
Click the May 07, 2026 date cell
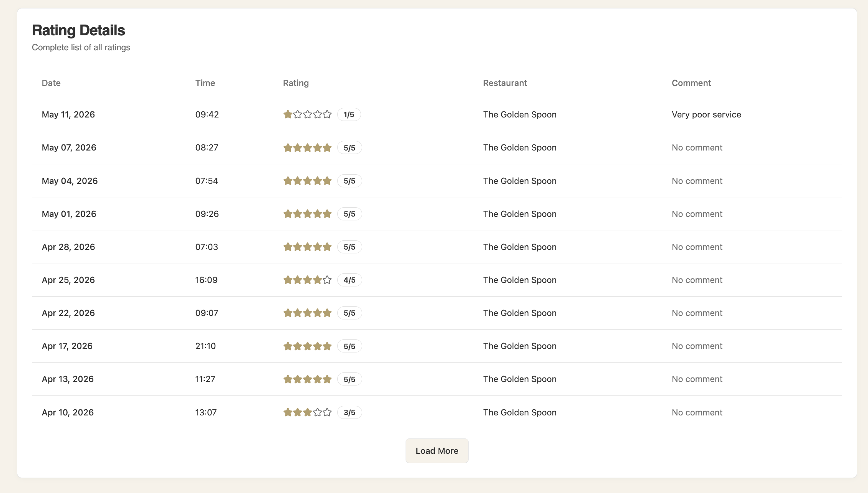pyautogui.click(x=69, y=147)
